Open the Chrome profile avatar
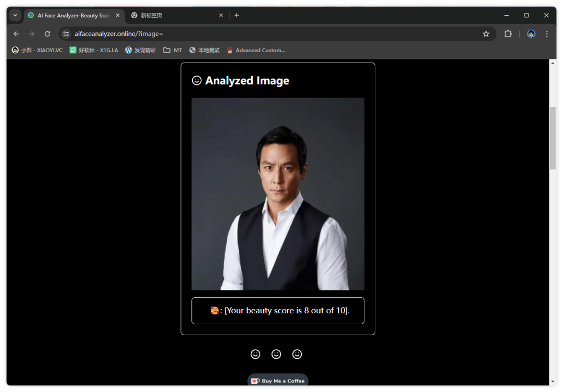Viewport: 563px width, 392px height. pyautogui.click(x=531, y=34)
